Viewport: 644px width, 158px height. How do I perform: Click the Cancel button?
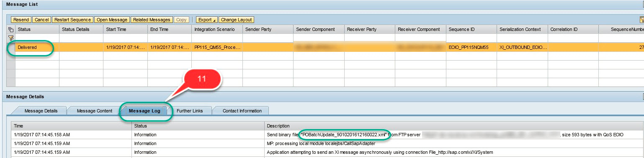(x=42, y=20)
